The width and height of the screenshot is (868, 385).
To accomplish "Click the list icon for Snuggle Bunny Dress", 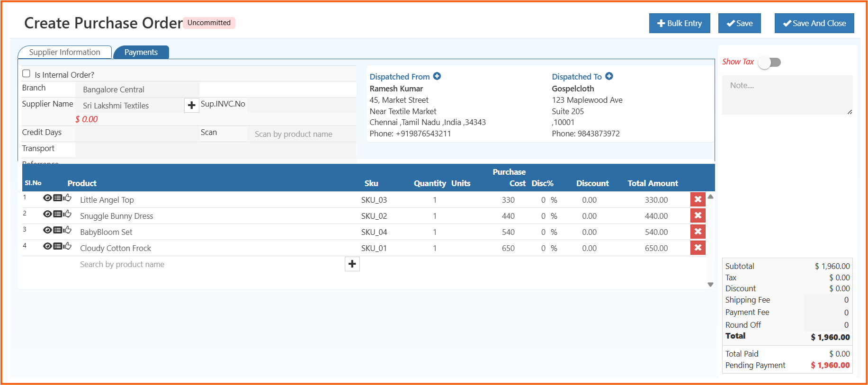I will pos(58,214).
